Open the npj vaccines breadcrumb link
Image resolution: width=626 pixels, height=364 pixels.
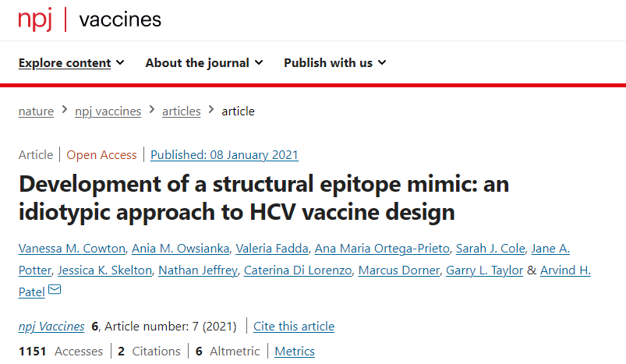click(108, 111)
